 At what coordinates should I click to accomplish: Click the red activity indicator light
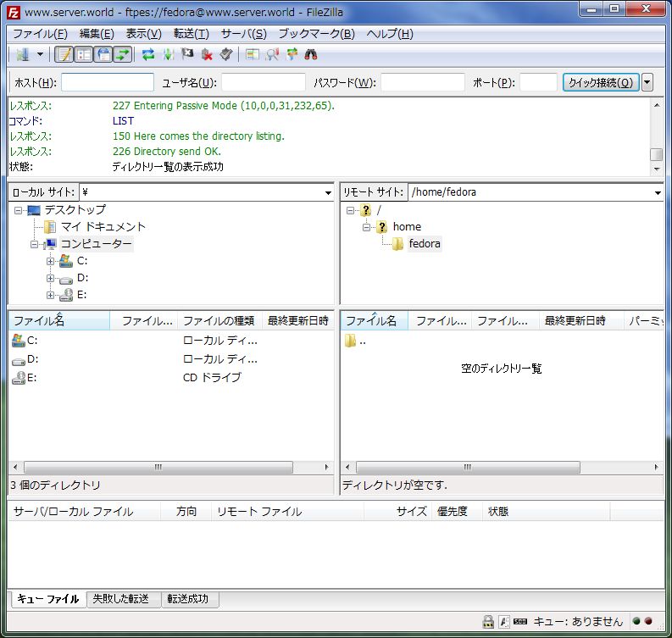tap(648, 621)
